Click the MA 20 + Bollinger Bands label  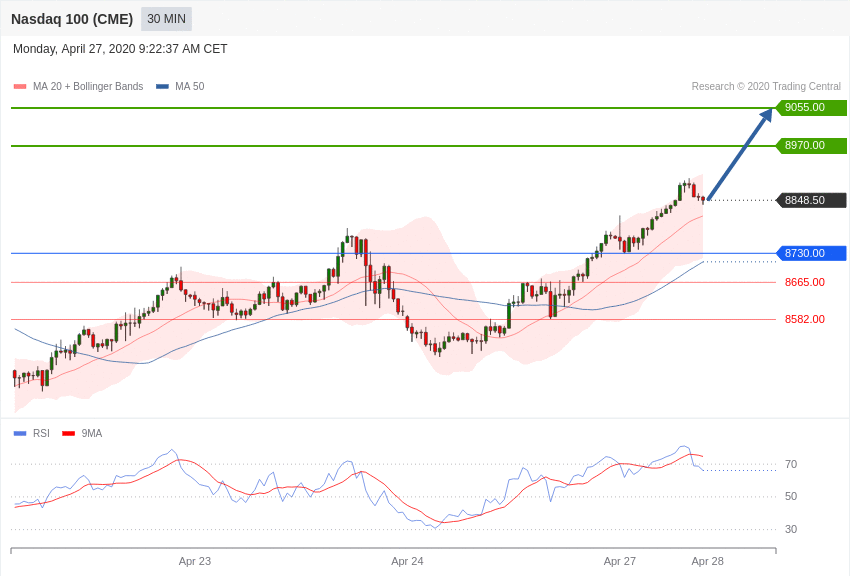click(x=88, y=86)
